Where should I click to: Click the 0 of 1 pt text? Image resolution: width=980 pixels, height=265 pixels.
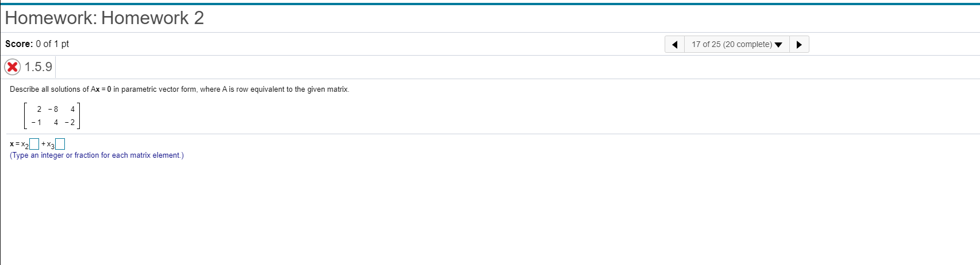click(x=52, y=44)
